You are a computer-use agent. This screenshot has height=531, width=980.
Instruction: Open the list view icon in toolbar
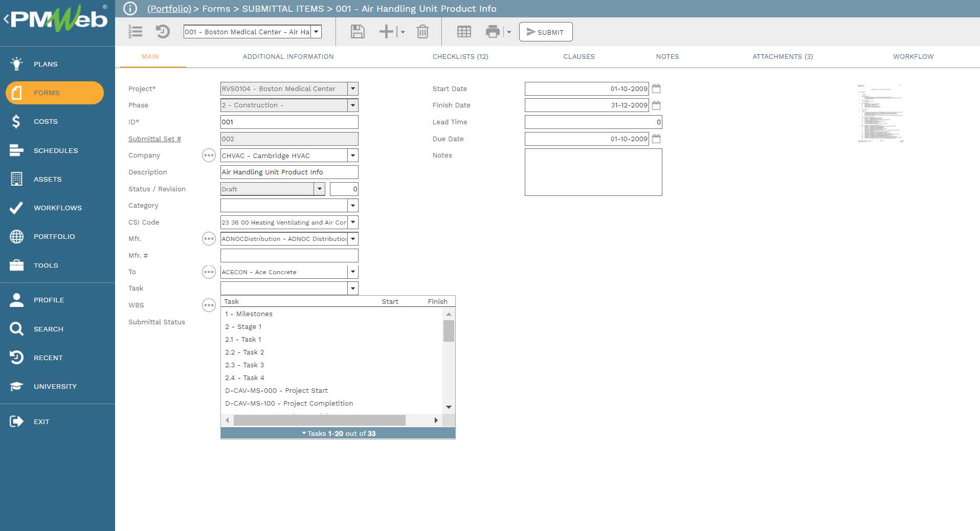(x=135, y=32)
